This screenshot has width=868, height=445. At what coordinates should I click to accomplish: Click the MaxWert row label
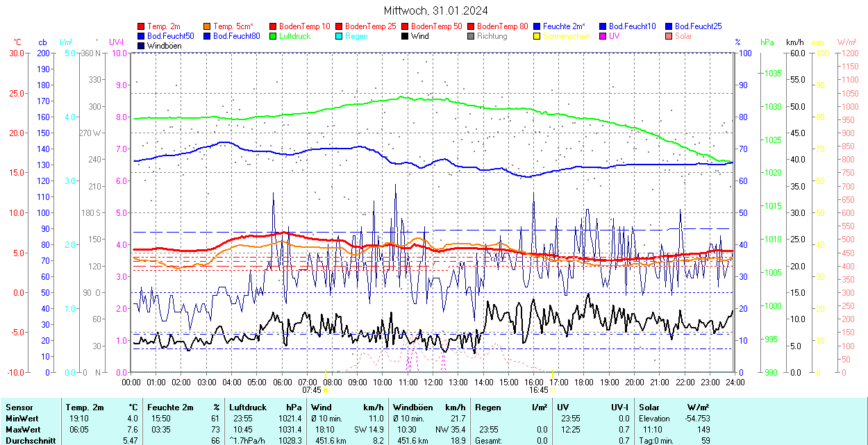point(24,430)
